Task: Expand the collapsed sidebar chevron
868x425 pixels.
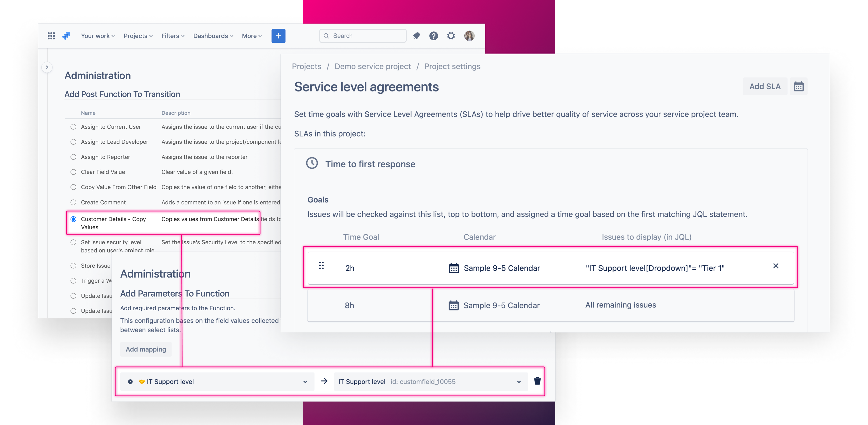Action: pos(47,67)
